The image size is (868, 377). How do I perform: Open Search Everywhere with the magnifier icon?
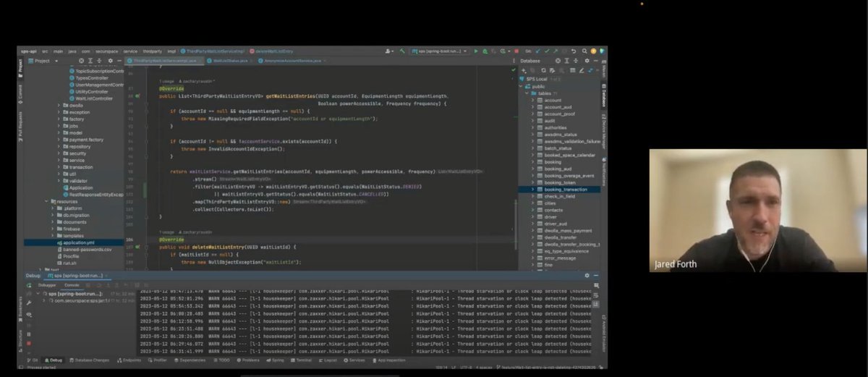[584, 51]
